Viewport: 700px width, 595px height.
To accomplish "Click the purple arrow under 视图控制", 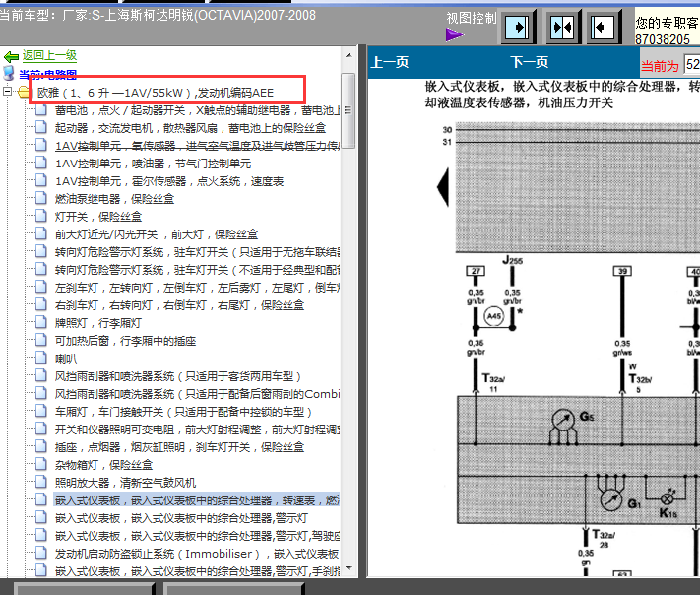I will 455,34.
